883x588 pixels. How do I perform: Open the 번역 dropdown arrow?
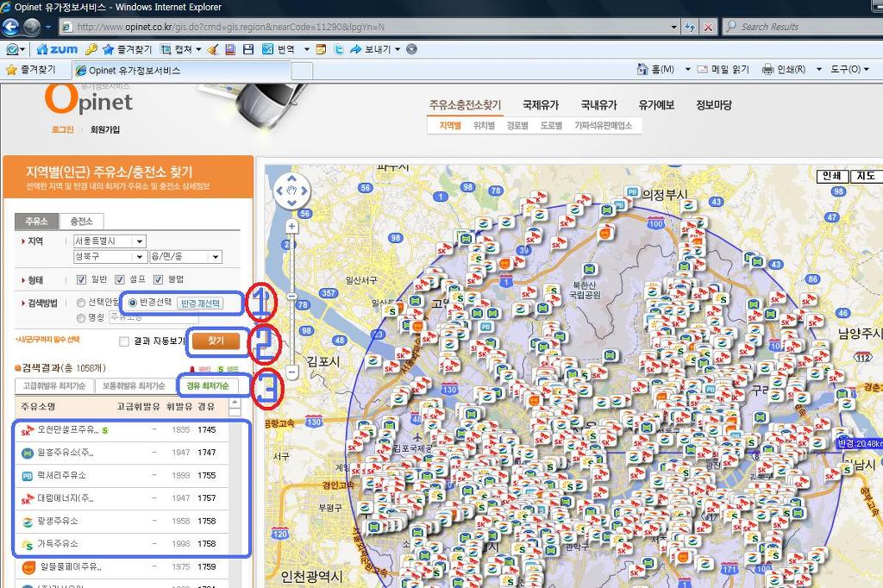point(307,49)
